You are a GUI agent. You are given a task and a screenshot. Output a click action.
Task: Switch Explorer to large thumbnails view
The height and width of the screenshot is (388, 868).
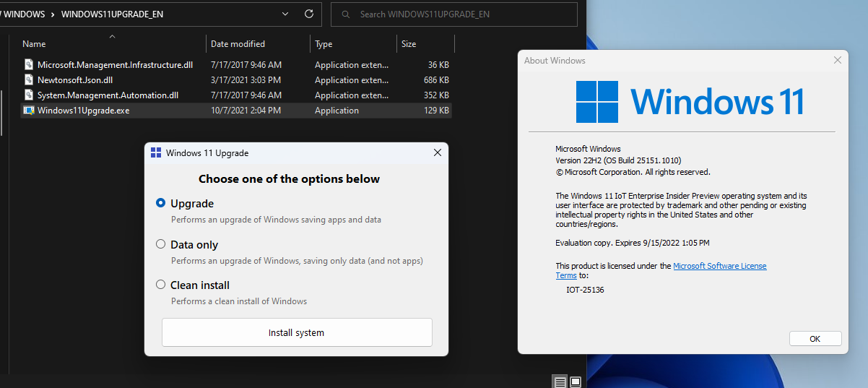click(576, 381)
